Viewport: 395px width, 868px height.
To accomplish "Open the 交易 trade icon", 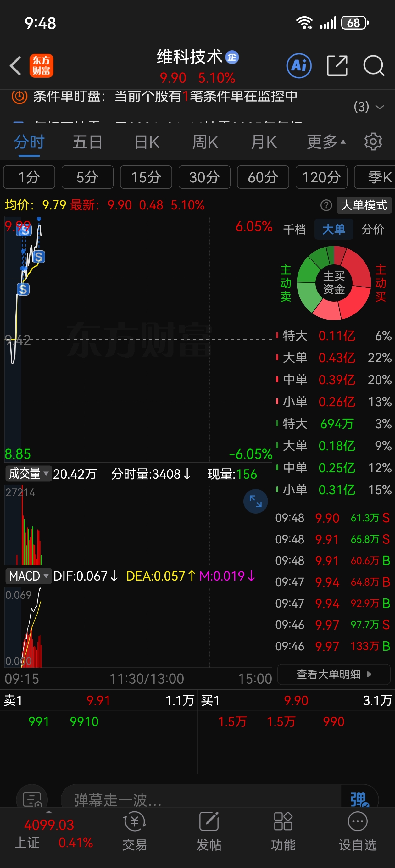I will pos(135,831).
